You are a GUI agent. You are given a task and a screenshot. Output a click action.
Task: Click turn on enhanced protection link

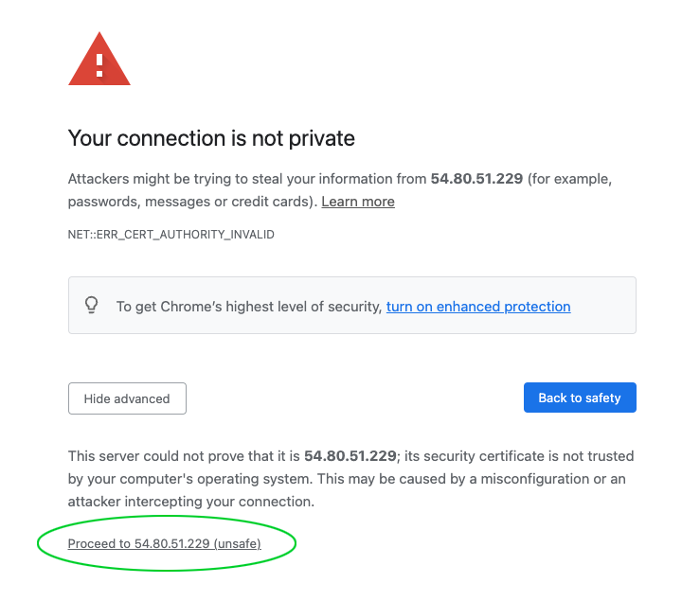coord(478,307)
